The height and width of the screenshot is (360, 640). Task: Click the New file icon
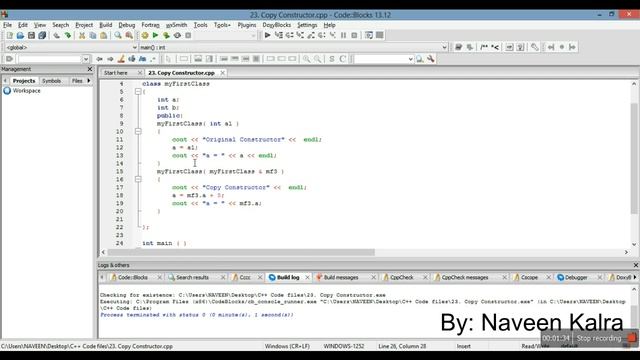click(10, 36)
